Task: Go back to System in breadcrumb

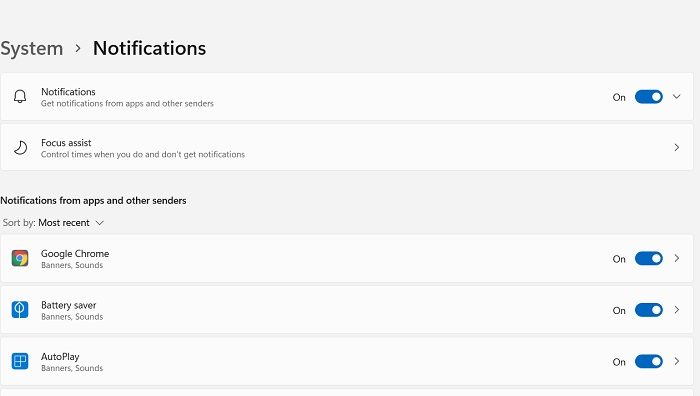Action: pos(32,49)
